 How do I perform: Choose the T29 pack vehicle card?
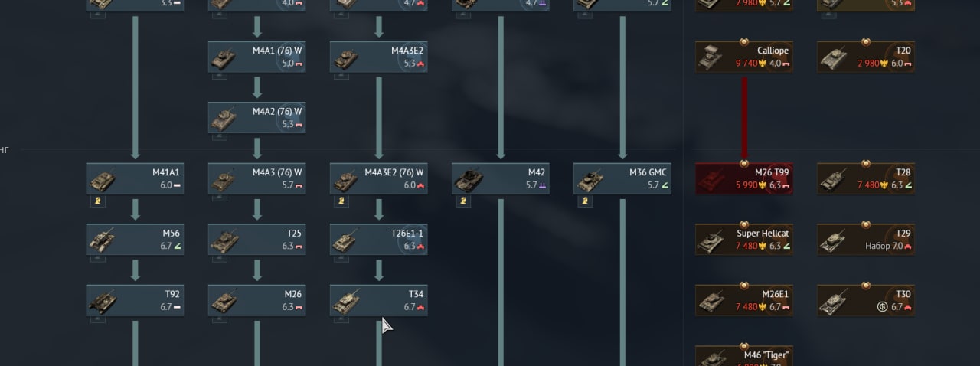pyautogui.click(x=865, y=240)
